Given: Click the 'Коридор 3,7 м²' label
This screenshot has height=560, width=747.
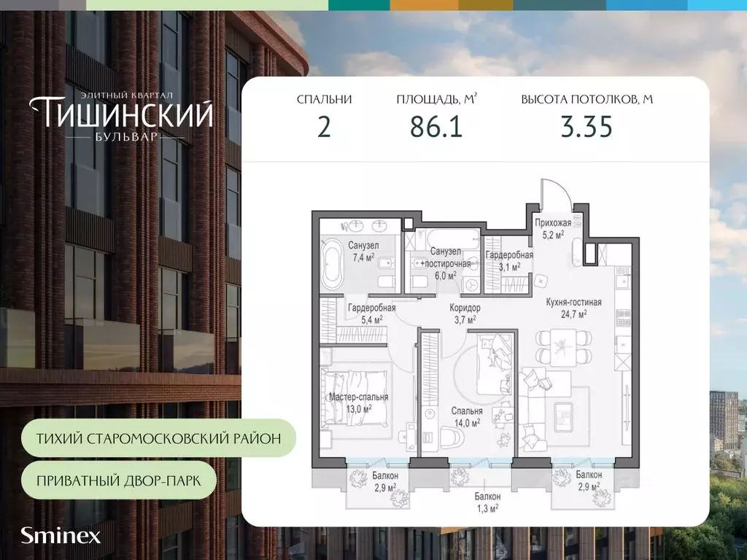Looking at the screenshot, I should [x=465, y=314].
